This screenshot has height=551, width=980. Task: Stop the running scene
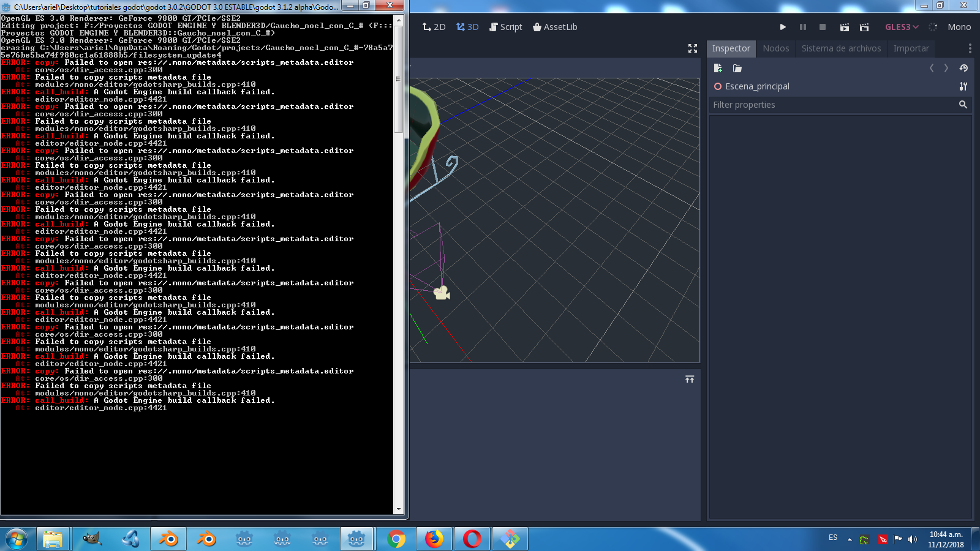823,27
